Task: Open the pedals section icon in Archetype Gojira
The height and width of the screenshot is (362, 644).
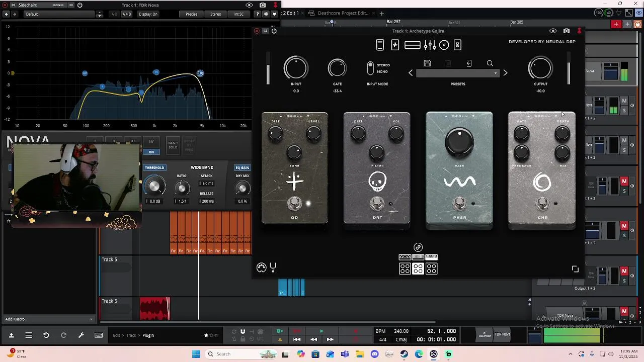Action: coord(380,45)
